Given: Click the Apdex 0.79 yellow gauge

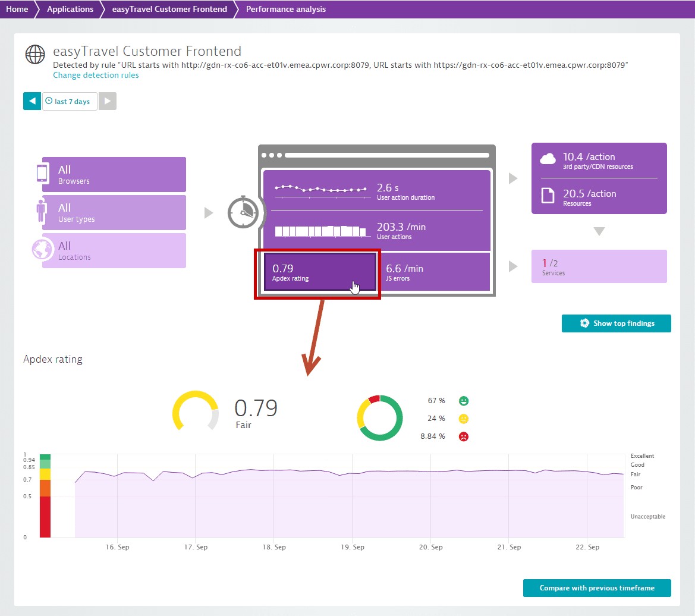Looking at the screenshot, I should click(x=196, y=411).
